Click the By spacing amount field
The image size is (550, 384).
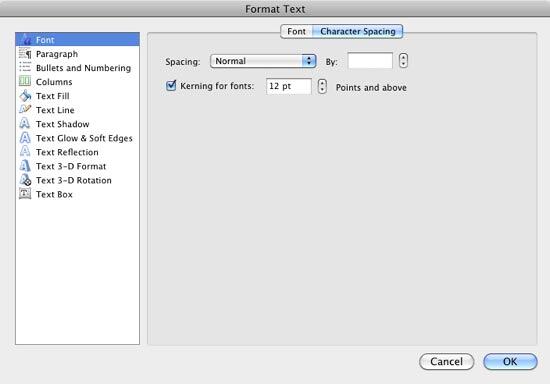(370, 61)
